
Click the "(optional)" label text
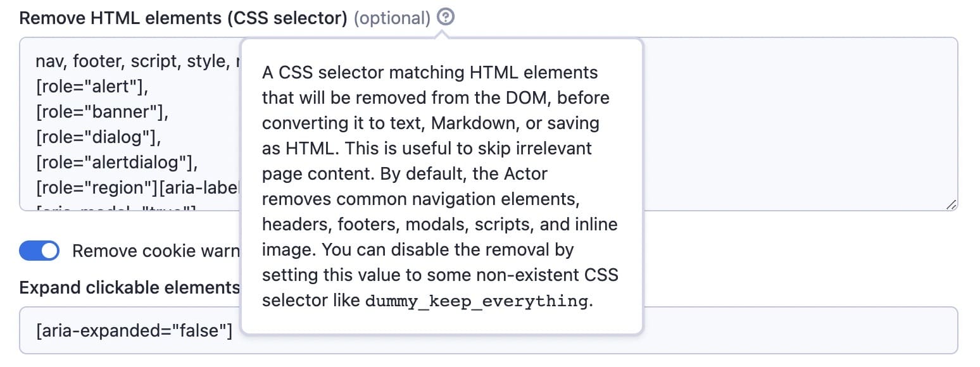click(391, 18)
